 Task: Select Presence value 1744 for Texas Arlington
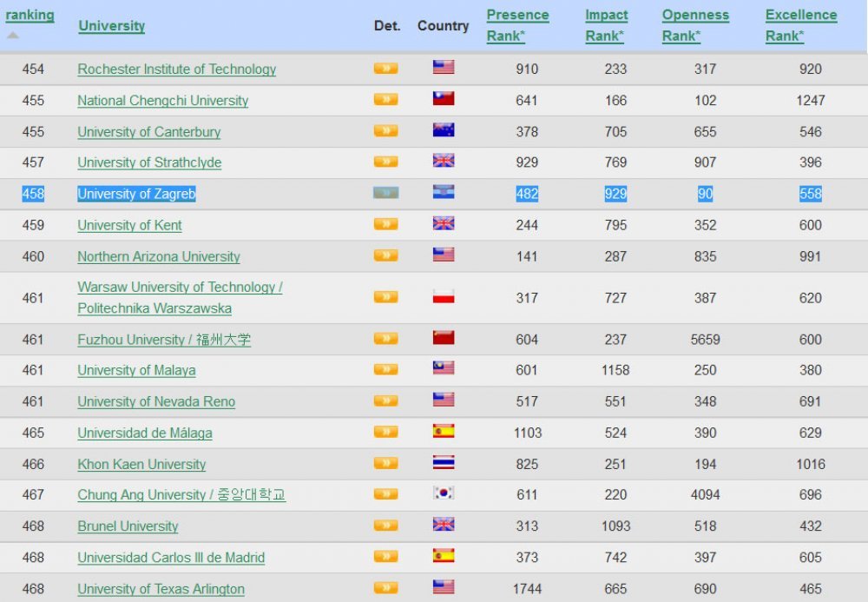[x=527, y=589]
